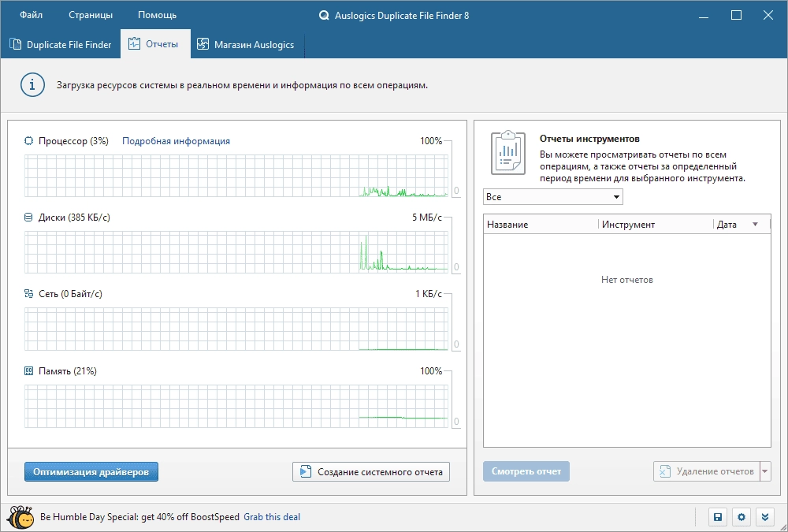Click the Диски activity graph

(x=236, y=251)
